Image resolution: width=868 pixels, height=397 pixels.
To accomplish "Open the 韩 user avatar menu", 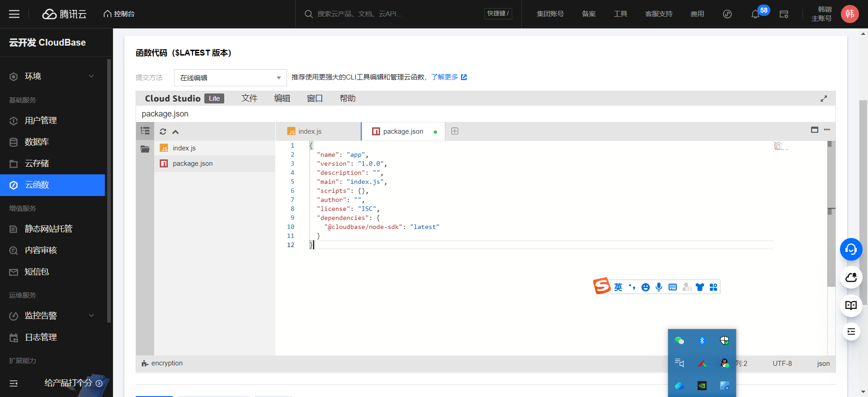I will [850, 14].
